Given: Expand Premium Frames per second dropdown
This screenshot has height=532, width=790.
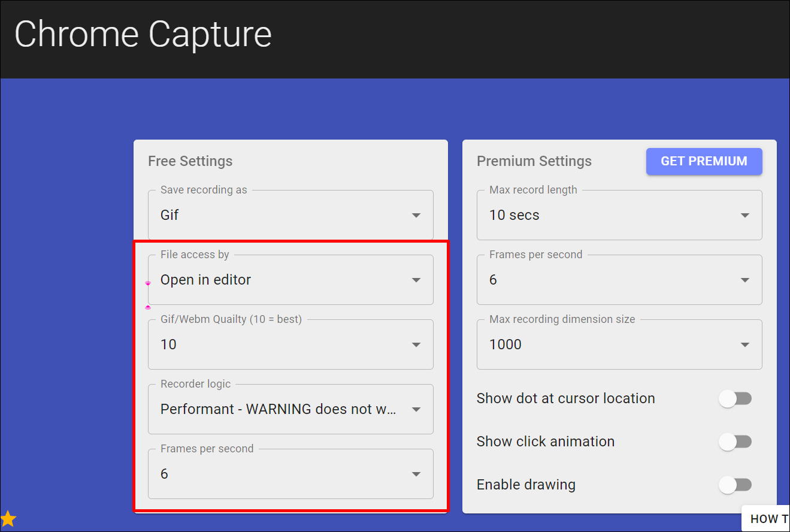Looking at the screenshot, I should click(x=619, y=280).
